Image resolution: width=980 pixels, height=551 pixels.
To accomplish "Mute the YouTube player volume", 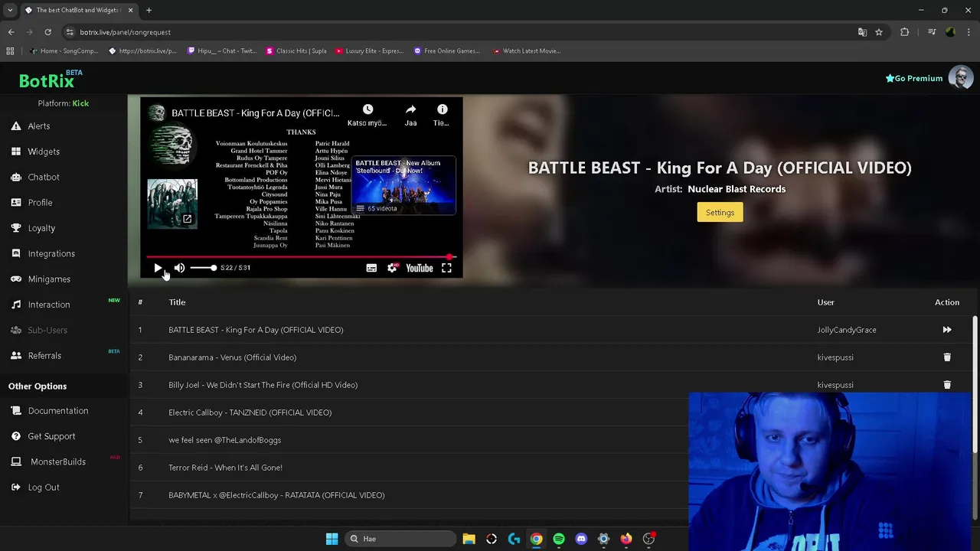I will point(179,268).
